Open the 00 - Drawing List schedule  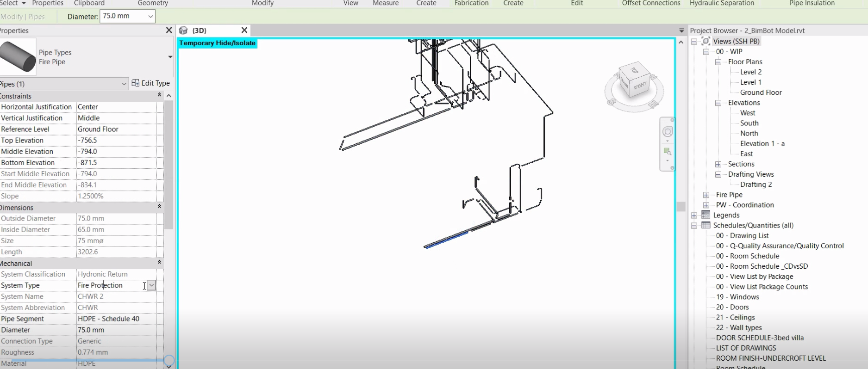pyautogui.click(x=742, y=235)
